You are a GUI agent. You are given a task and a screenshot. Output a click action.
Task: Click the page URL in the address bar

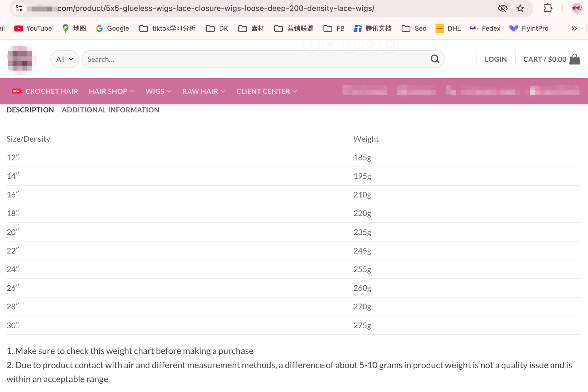[x=216, y=8]
